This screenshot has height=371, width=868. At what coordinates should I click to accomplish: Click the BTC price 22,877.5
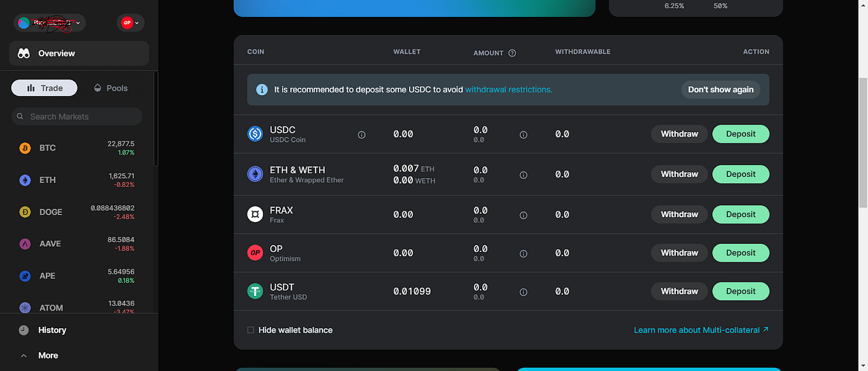[x=121, y=144]
